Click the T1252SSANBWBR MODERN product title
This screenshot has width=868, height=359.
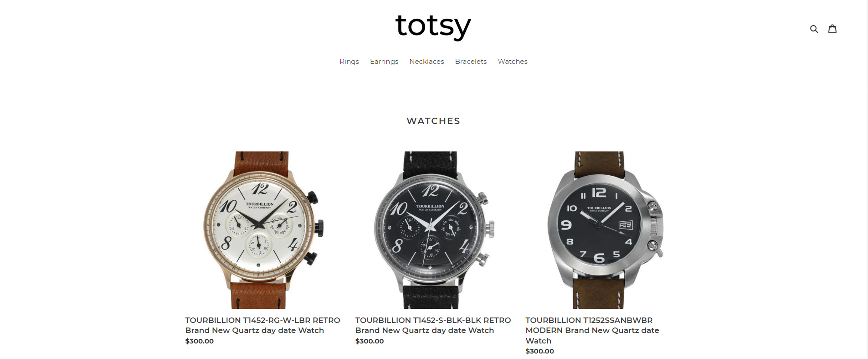point(592,330)
